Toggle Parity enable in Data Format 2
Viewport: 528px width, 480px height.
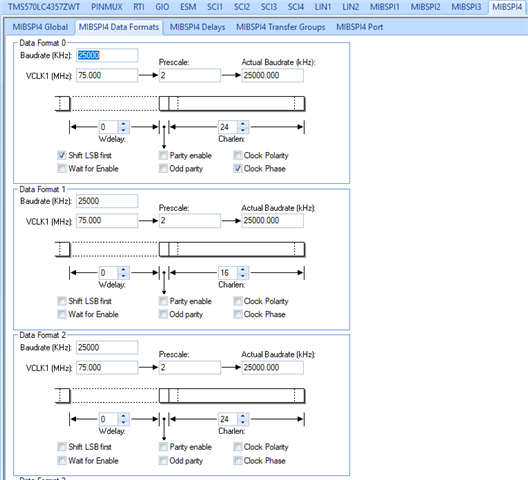coord(163,447)
